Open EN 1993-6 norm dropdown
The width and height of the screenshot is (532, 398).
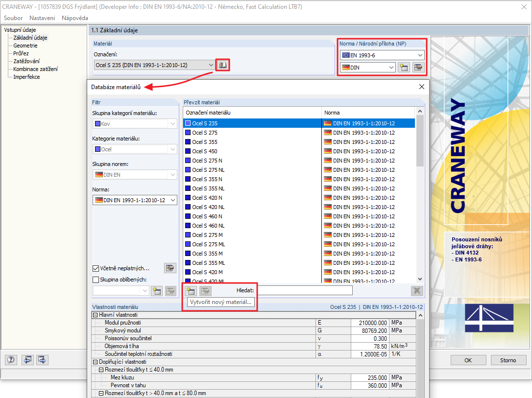click(x=383, y=55)
